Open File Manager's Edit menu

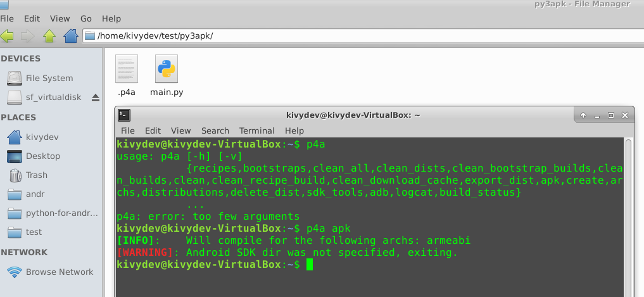click(x=32, y=18)
